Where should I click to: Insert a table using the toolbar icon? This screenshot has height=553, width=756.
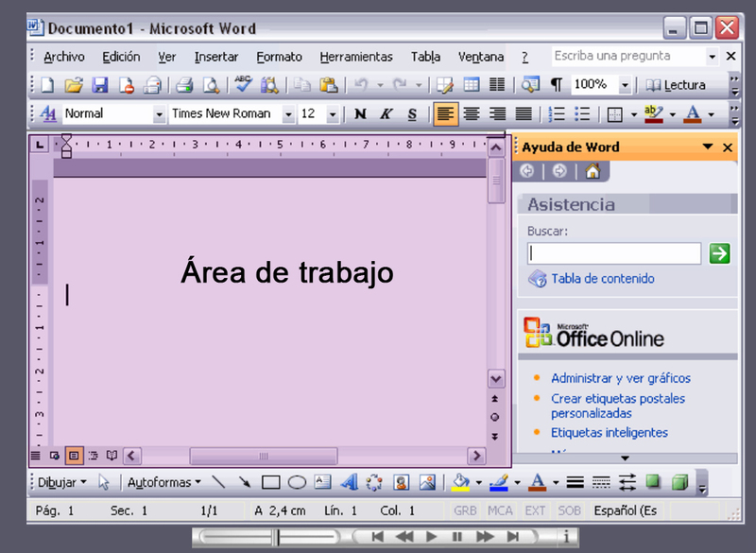[x=471, y=85]
